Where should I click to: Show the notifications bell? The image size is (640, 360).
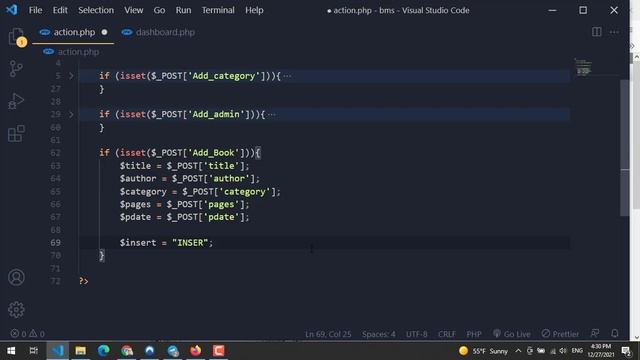(615, 333)
